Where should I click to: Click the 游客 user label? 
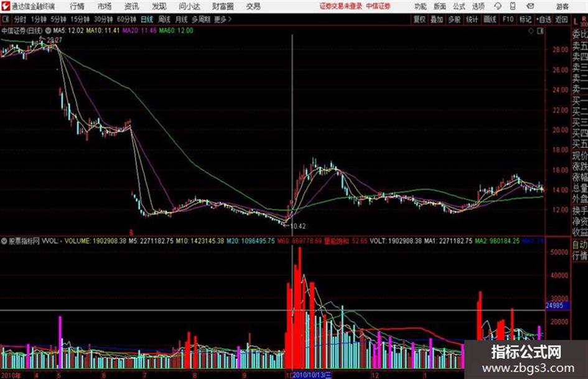562,6
